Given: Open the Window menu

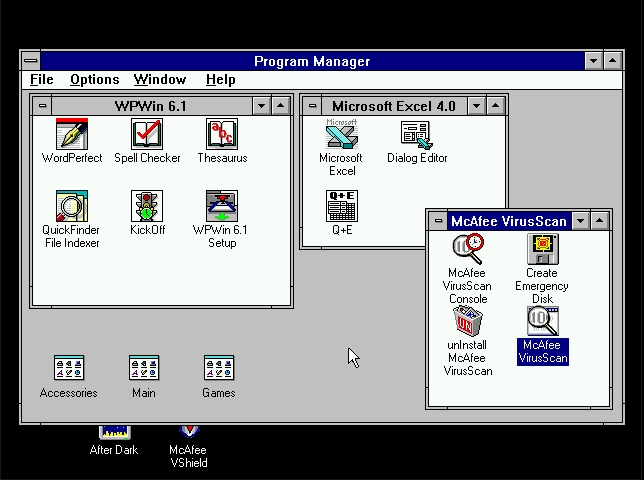Looking at the screenshot, I should pyautogui.click(x=160, y=79).
